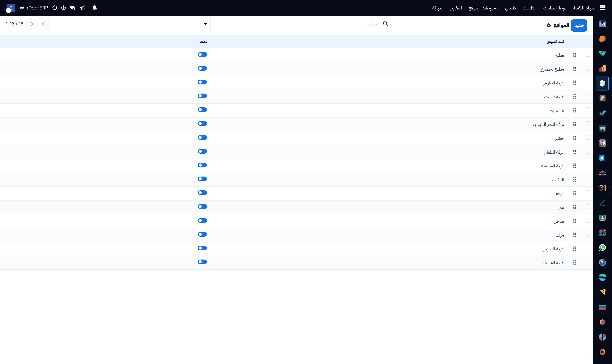
Task: Click the المواقع breadcrumb title
Action: tap(561, 25)
